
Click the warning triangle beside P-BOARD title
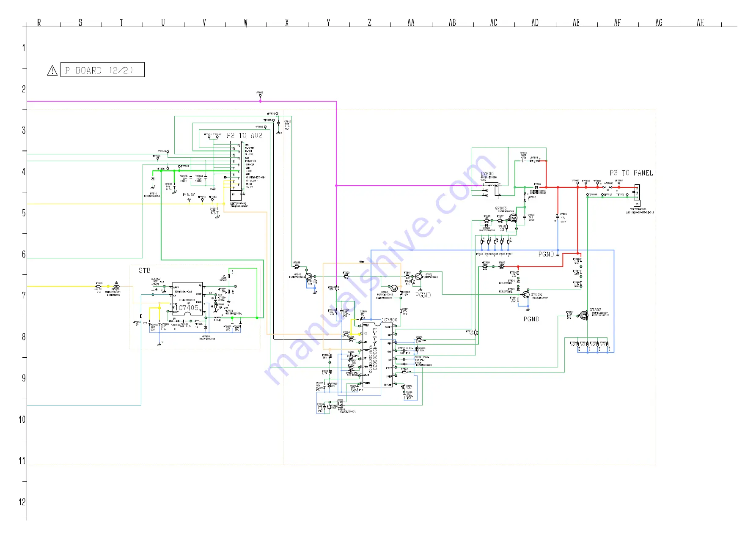[x=52, y=70]
